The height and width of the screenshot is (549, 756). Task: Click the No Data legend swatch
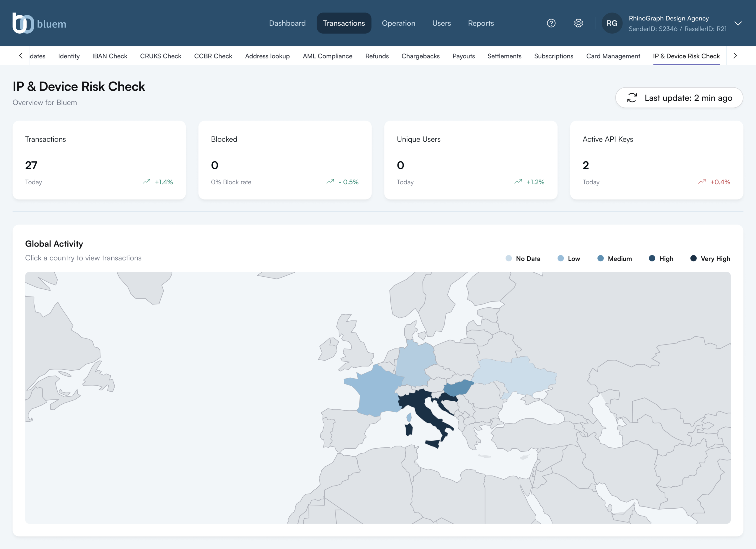click(x=508, y=258)
